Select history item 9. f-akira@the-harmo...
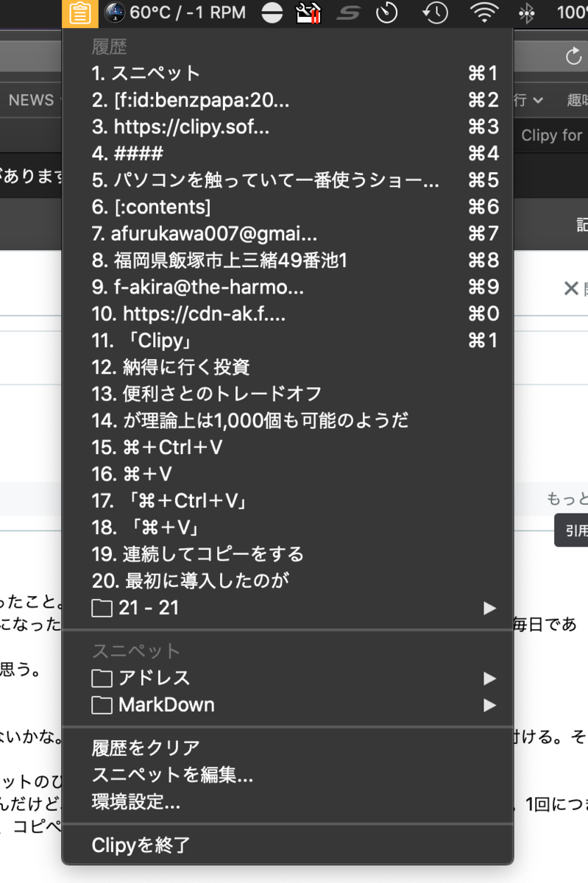The width and height of the screenshot is (588, 883). coord(288,287)
